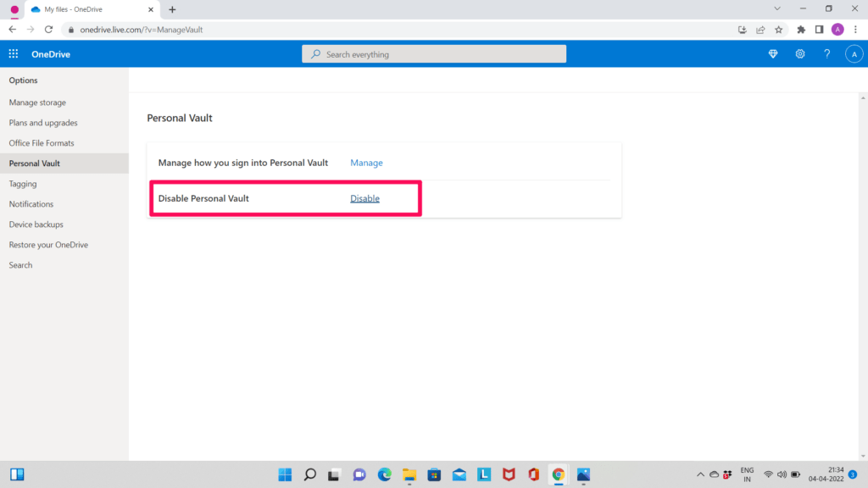The height and width of the screenshot is (488, 868).
Task: Bookmark the page with the star icon
Action: tap(778, 28)
